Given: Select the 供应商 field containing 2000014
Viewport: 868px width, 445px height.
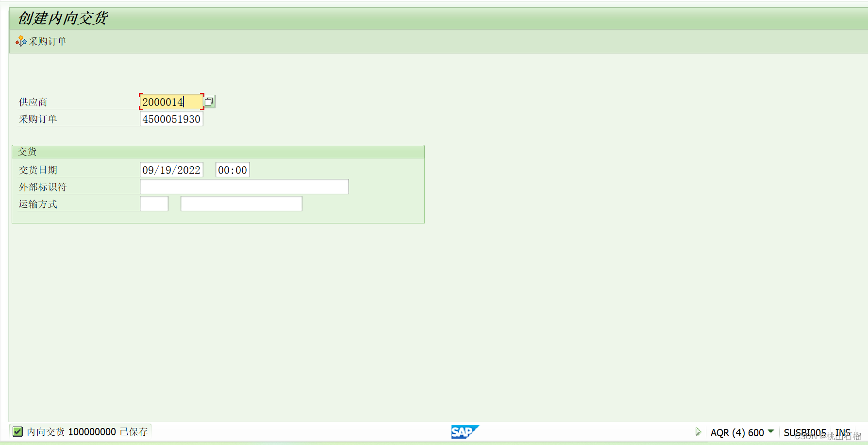Looking at the screenshot, I should (x=171, y=102).
